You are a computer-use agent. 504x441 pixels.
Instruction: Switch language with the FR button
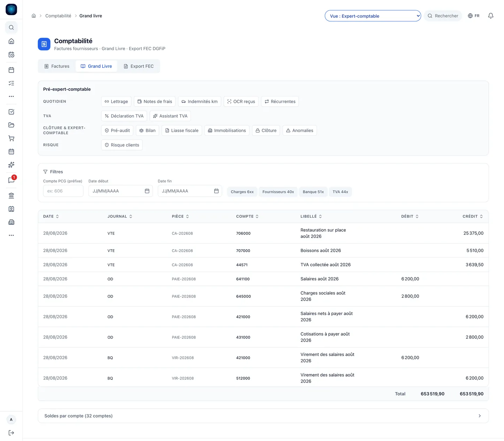pyautogui.click(x=474, y=16)
